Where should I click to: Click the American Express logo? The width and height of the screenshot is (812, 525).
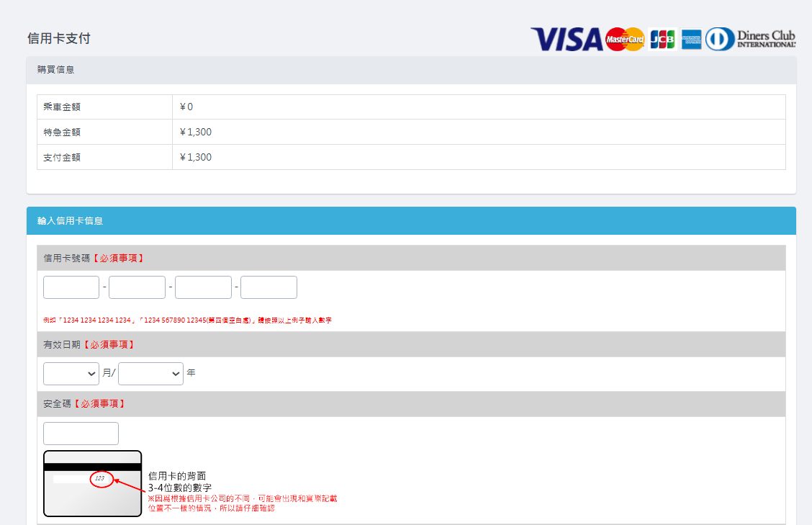click(x=691, y=39)
